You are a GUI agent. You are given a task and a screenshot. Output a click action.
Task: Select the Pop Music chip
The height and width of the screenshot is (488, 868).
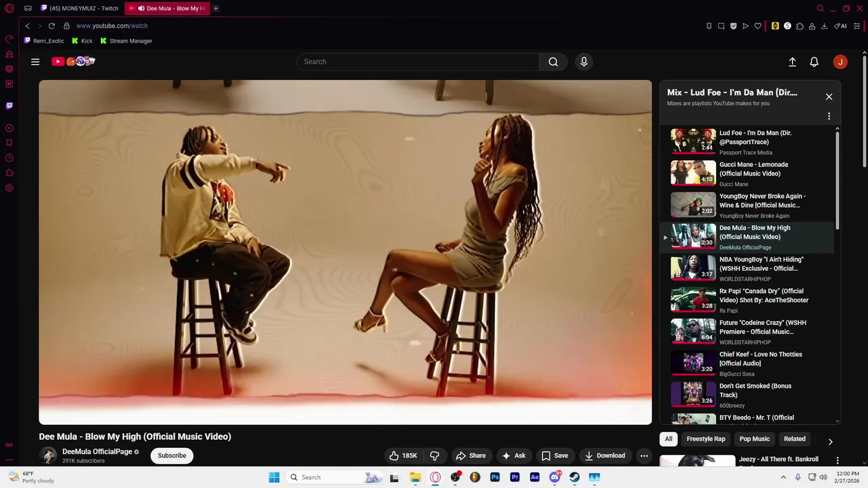pos(755,439)
